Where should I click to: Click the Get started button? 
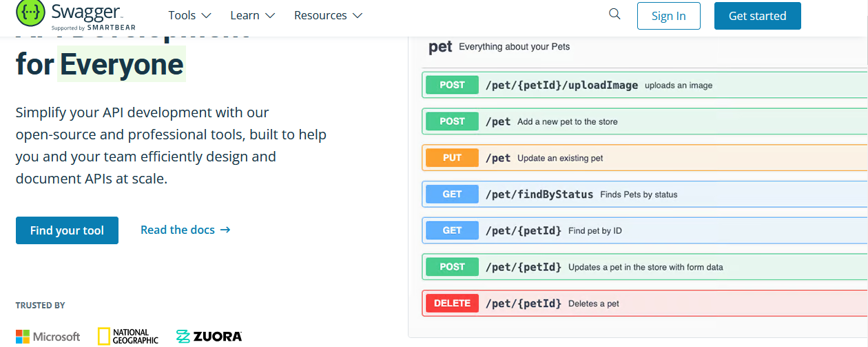click(x=757, y=16)
